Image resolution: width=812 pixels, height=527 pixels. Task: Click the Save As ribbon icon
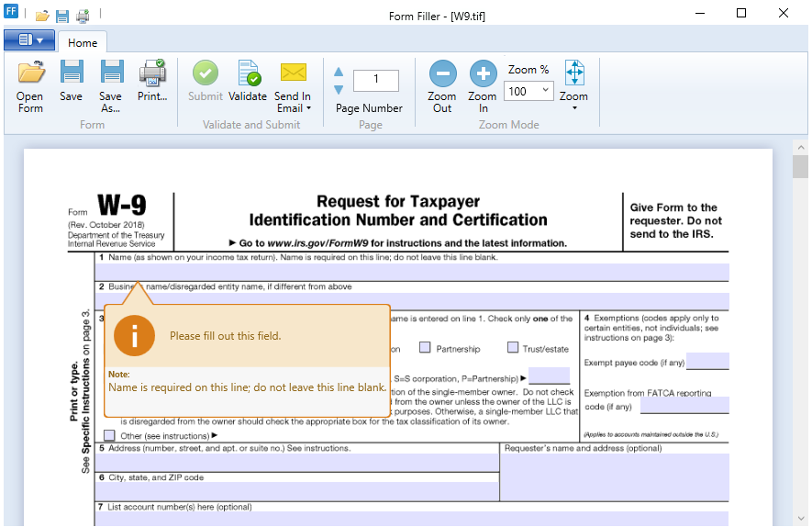[x=111, y=73]
